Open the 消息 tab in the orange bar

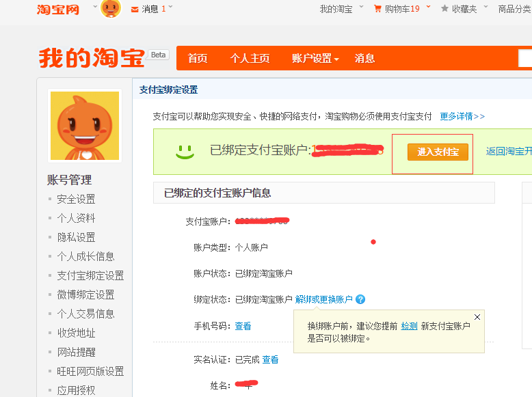(364, 58)
